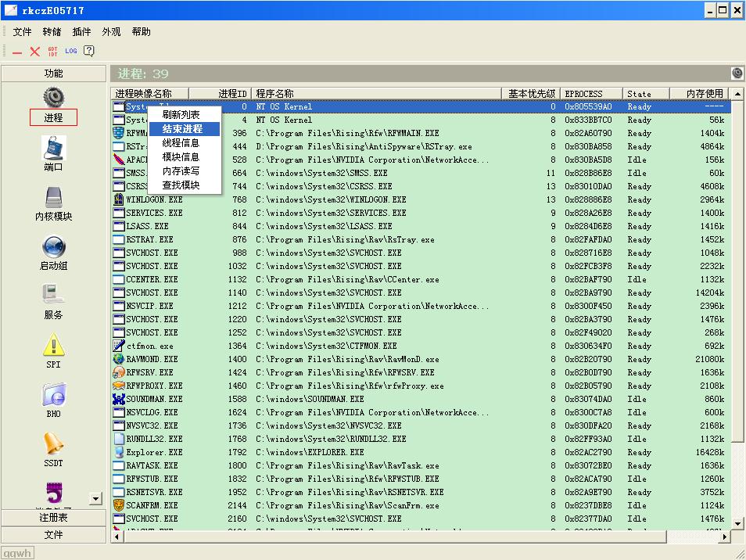This screenshot has height=560, width=746.
Task: Select the NVSVC32.EXE process row
Action: (421, 425)
